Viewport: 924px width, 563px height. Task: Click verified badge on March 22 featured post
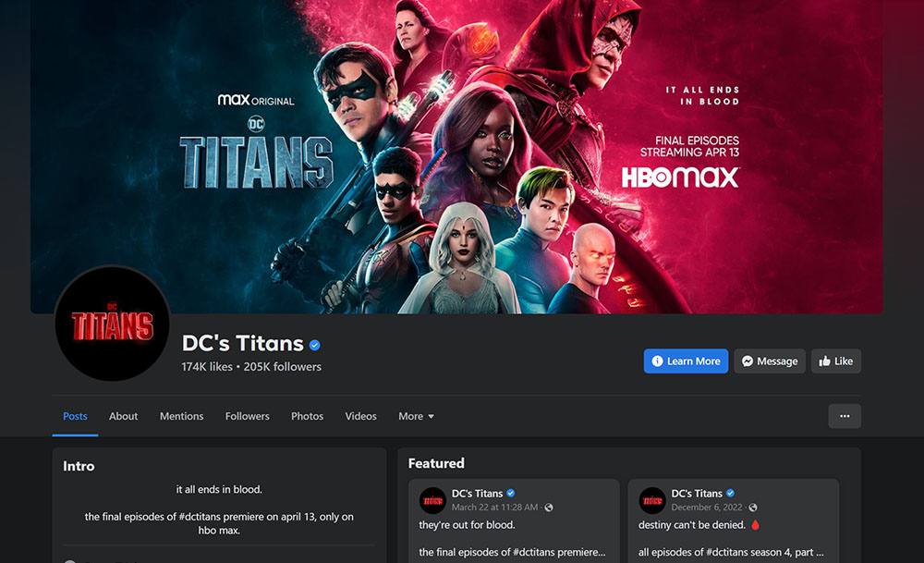pos(511,494)
